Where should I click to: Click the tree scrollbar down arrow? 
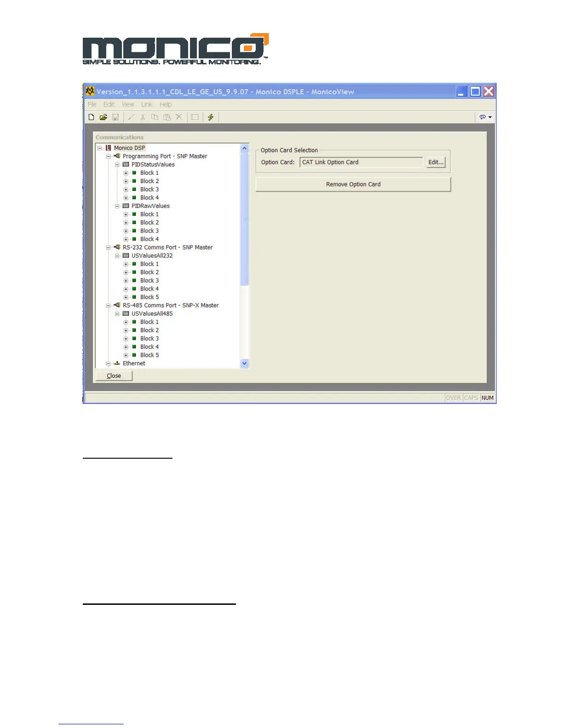245,363
